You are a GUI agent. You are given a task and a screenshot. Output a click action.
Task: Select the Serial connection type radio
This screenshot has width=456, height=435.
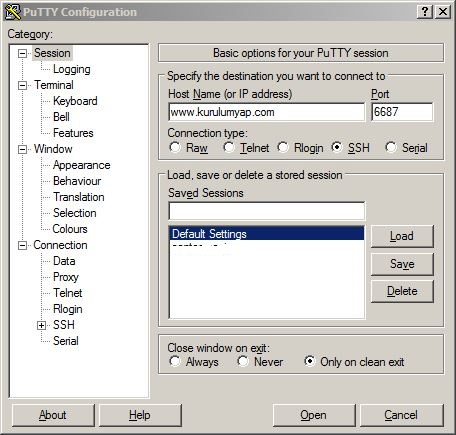coord(391,147)
